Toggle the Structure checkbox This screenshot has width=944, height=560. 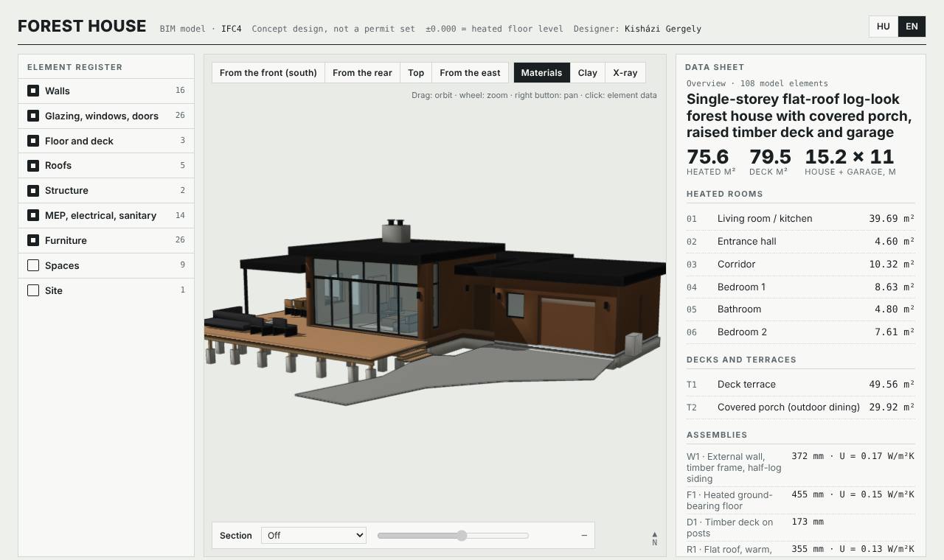pos(33,191)
